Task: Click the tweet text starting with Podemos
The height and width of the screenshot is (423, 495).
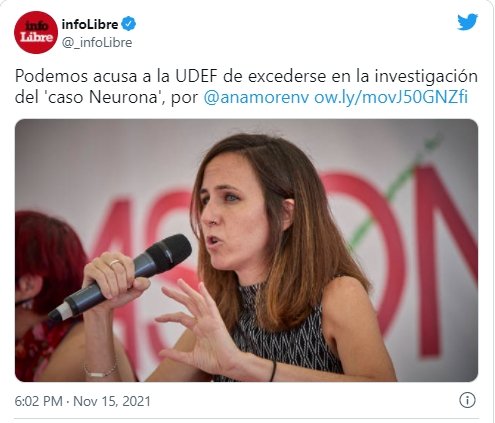Action: tap(246, 87)
